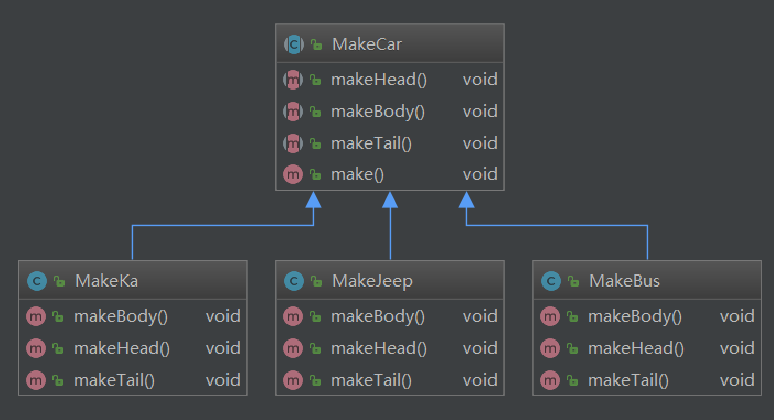Click the MakeBus class icon
This screenshot has width=774, height=420.
(550, 281)
